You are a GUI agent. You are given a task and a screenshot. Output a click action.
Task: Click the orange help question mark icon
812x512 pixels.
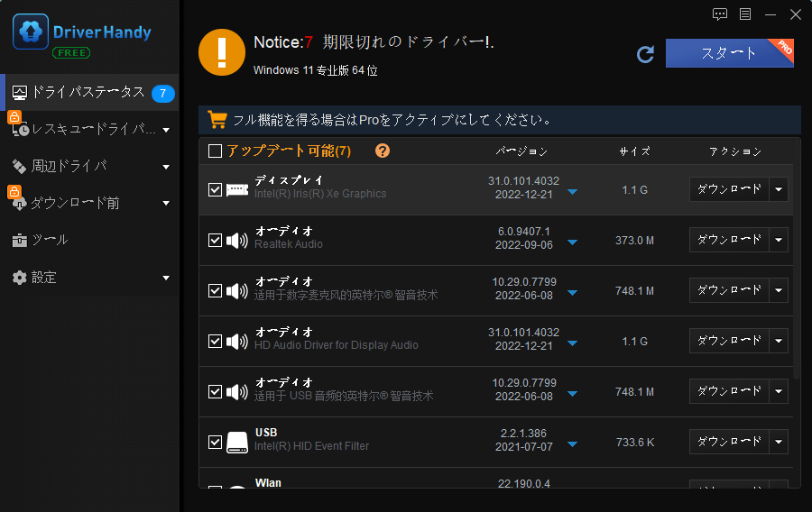tap(383, 151)
